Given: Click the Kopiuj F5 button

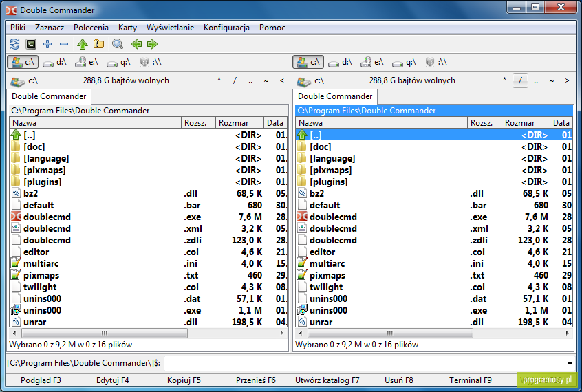Looking at the screenshot, I should coord(184,380).
